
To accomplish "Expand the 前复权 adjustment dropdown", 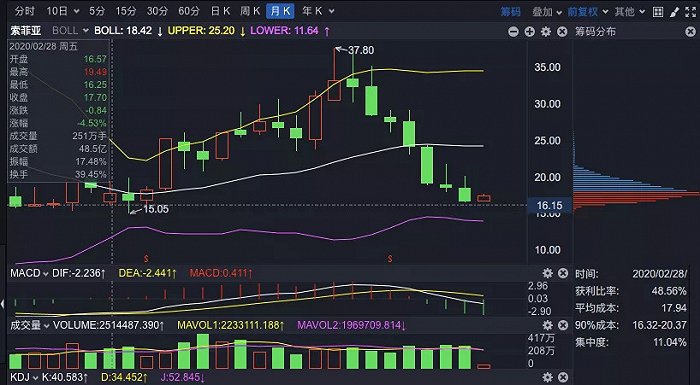I will click(587, 12).
